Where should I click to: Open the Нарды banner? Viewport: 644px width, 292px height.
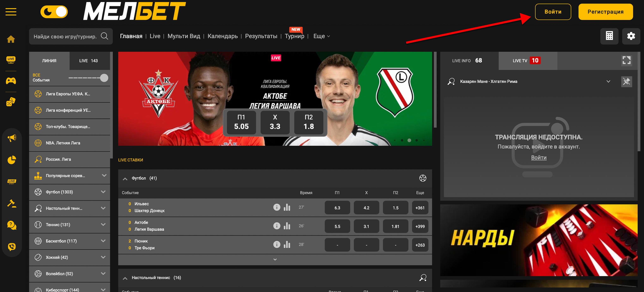539,240
